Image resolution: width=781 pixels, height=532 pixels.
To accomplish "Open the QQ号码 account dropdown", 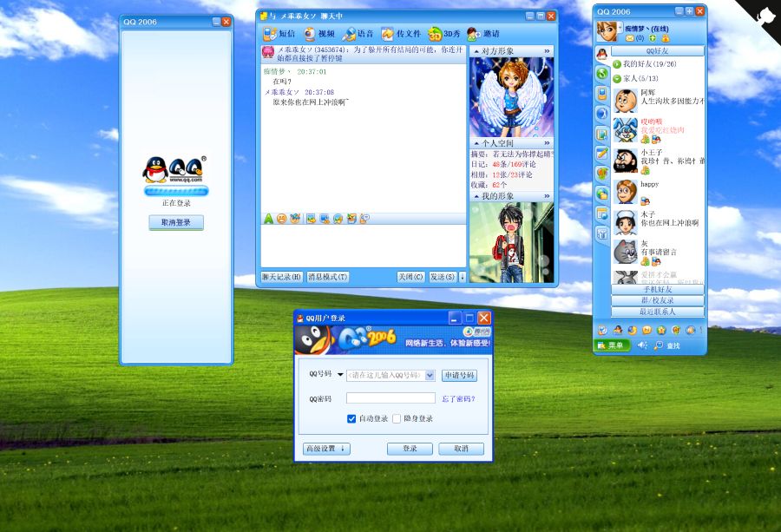I will pos(430,375).
